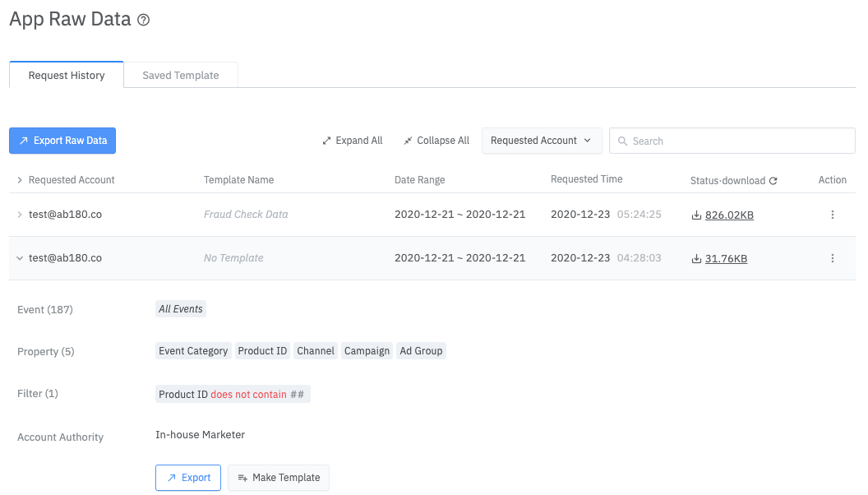Click the Date Range column header
Image resolution: width=868 pixels, height=495 pixels.
[419, 180]
